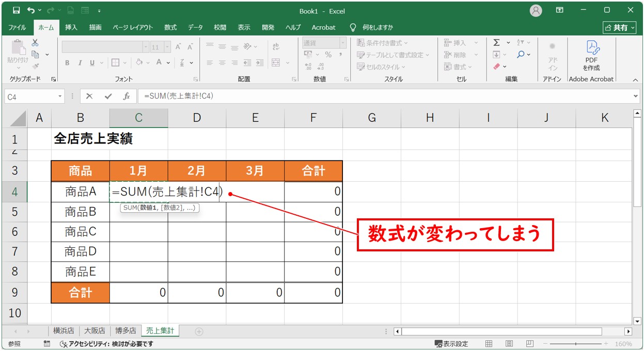This screenshot has width=644, height=351.
Task: Click the Save icon in title bar
Action: click(x=16, y=10)
